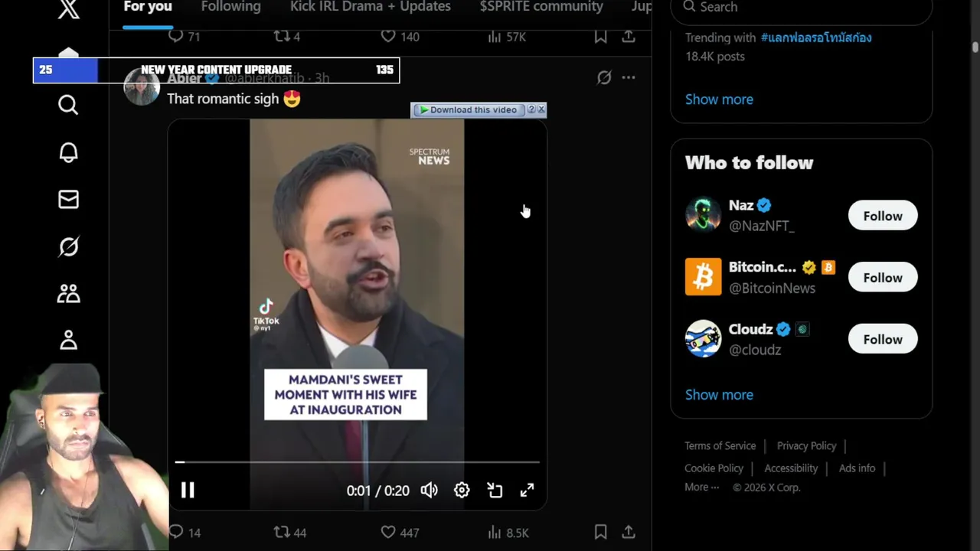This screenshot has width=980, height=551.
Task: Pause the playing video
Action: [x=188, y=491]
